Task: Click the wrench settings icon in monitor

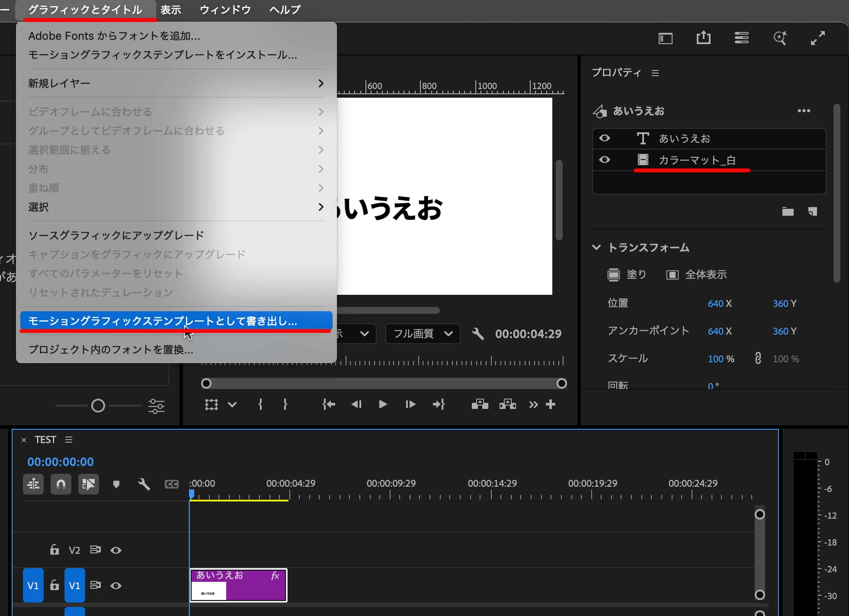Action: [477, 333]
